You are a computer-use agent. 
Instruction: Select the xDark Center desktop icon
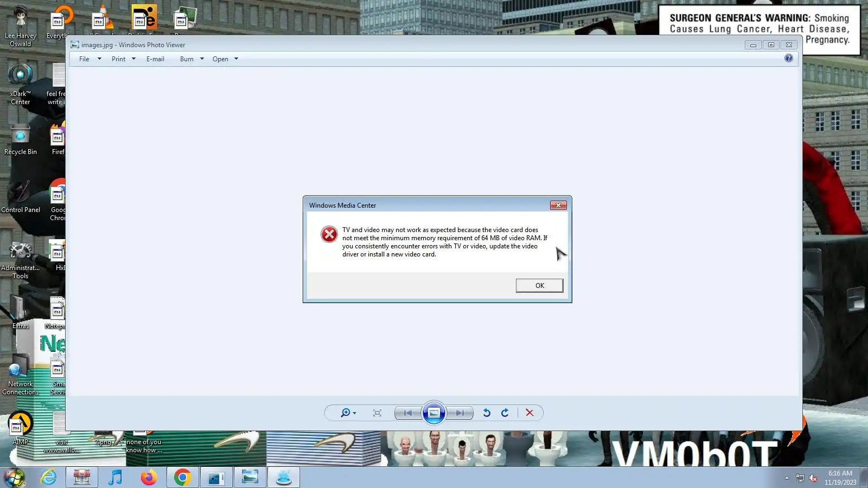tap(21, 84)
